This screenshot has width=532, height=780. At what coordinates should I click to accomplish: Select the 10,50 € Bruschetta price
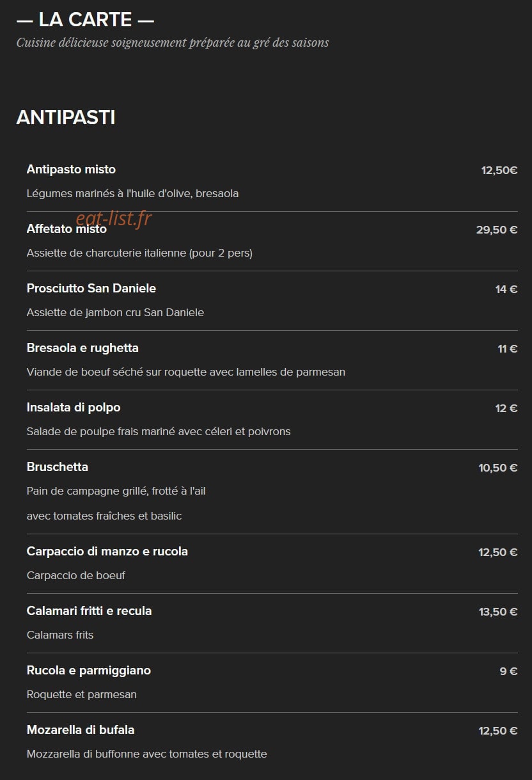pyautogui.click(x=498, y=468)
